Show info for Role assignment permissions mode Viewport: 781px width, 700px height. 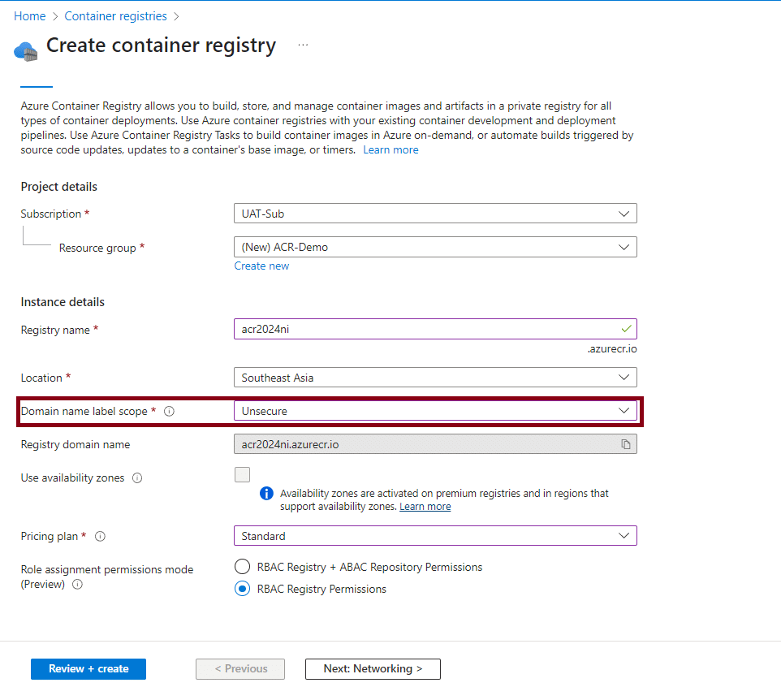point(77,585)
